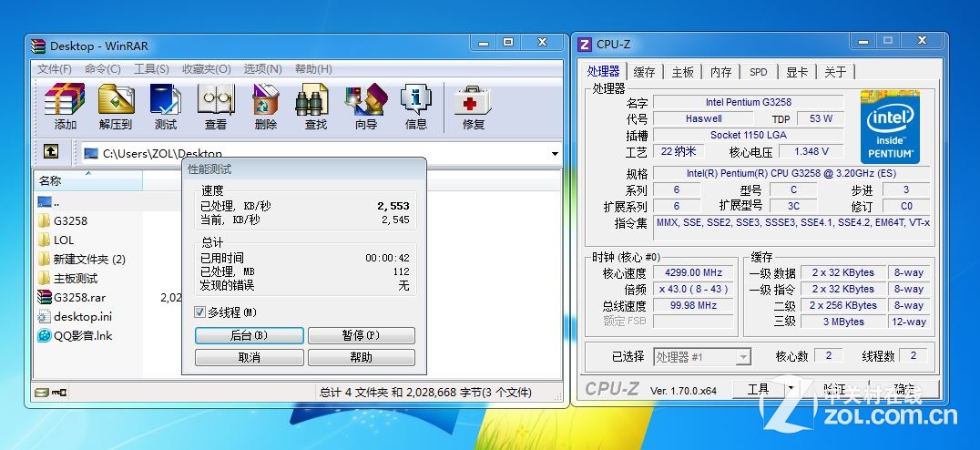Click the '..' parent directory entry
980x450 pixels.
[49, 202]
